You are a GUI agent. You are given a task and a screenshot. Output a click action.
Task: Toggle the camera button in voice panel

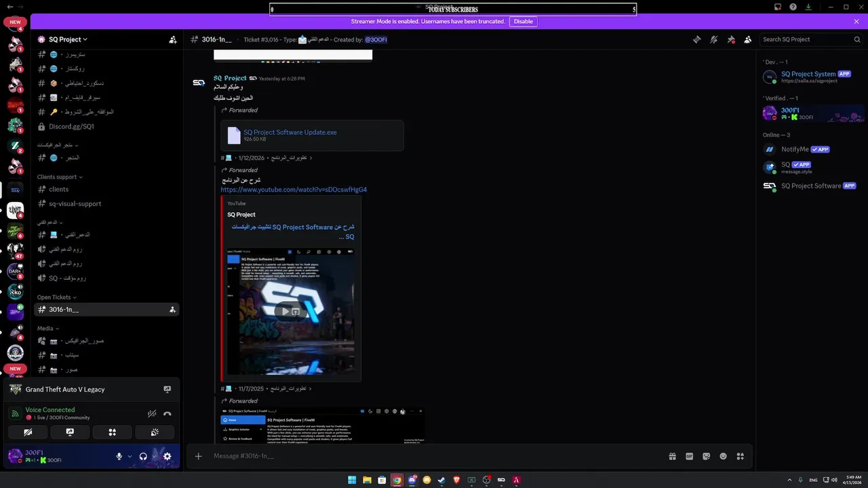coord(28,432)
